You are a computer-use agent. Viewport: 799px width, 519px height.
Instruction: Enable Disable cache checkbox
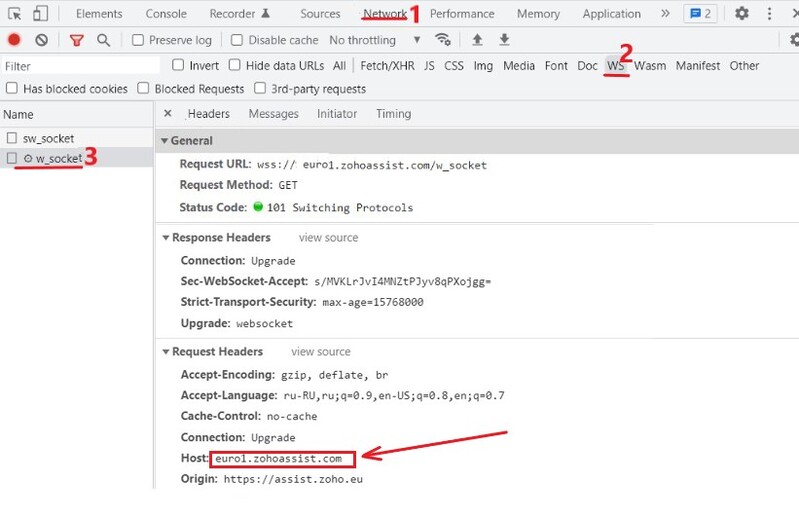[236, 40]
